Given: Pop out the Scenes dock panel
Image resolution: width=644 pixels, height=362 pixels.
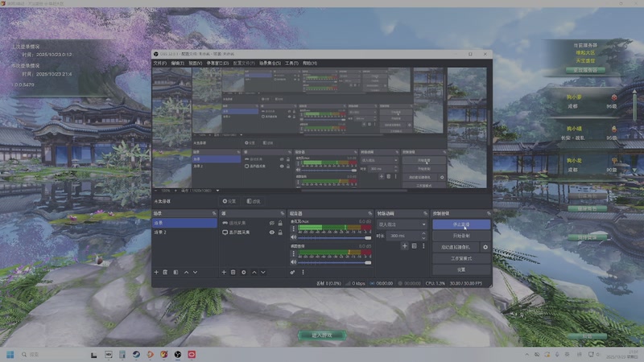Looking at the screenshot, I should (x=214, y=213).
